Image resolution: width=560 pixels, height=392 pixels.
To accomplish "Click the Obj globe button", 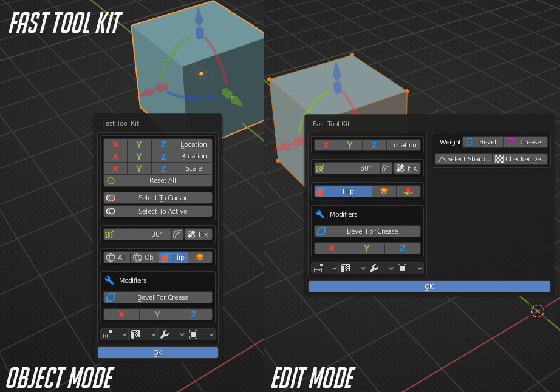I will 145,257.
